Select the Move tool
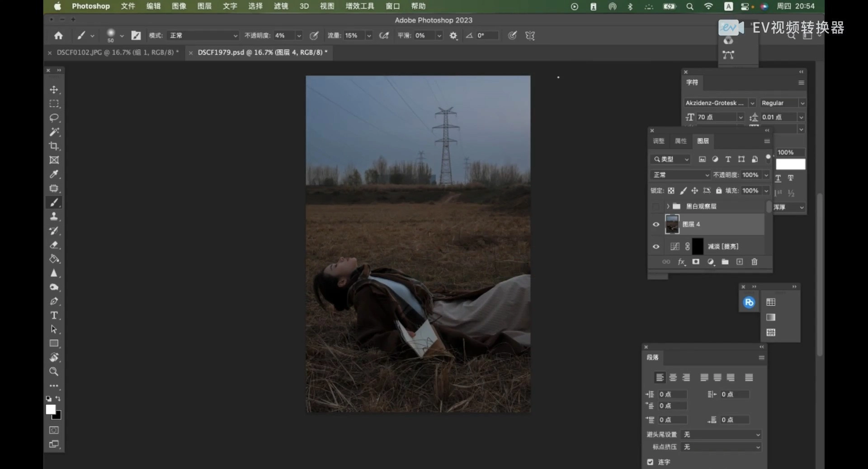 [x=54, y=89]
